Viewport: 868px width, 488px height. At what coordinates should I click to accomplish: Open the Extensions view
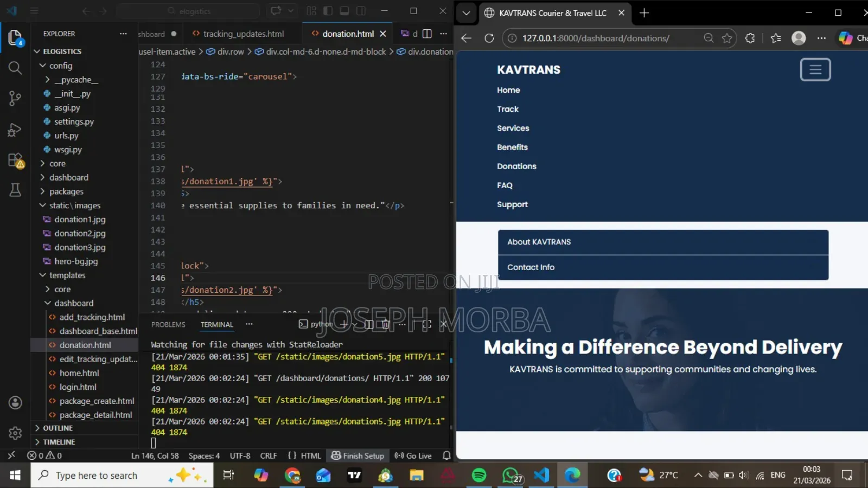(x=15, y=160)
